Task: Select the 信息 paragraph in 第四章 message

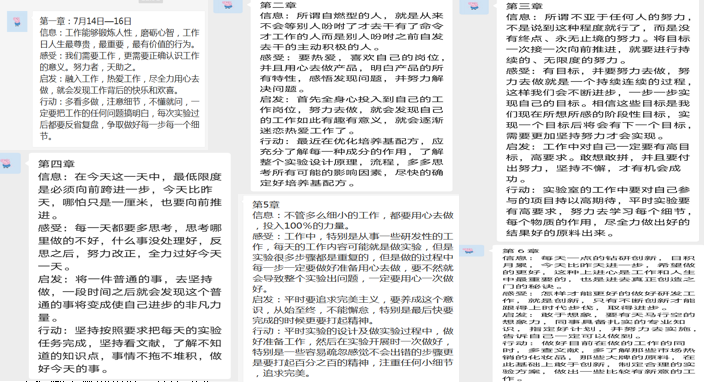Action: click(129, 196)
